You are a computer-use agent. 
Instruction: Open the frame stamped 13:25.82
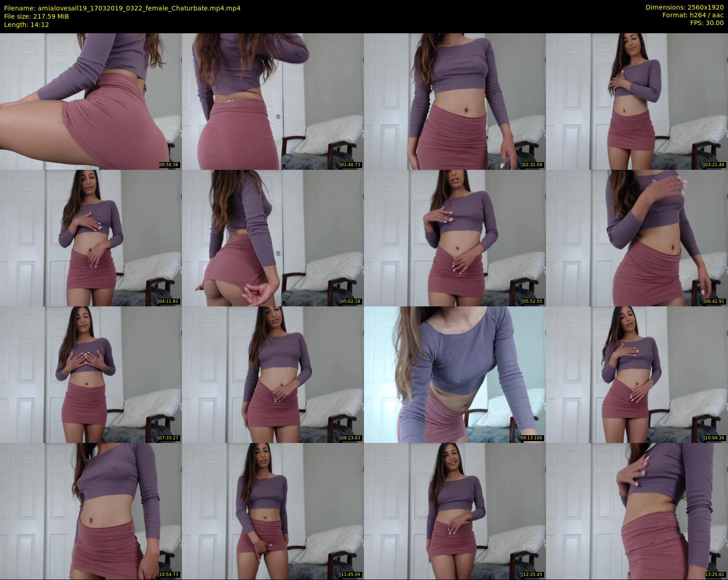click(x=637, y=511)
